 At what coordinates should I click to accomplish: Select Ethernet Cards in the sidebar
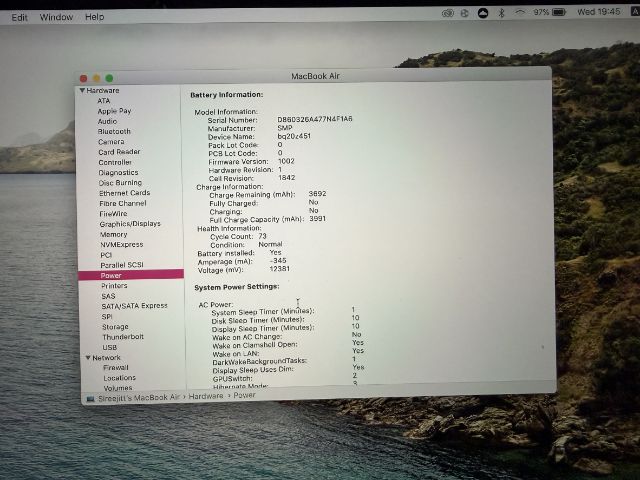click(124, 193)
